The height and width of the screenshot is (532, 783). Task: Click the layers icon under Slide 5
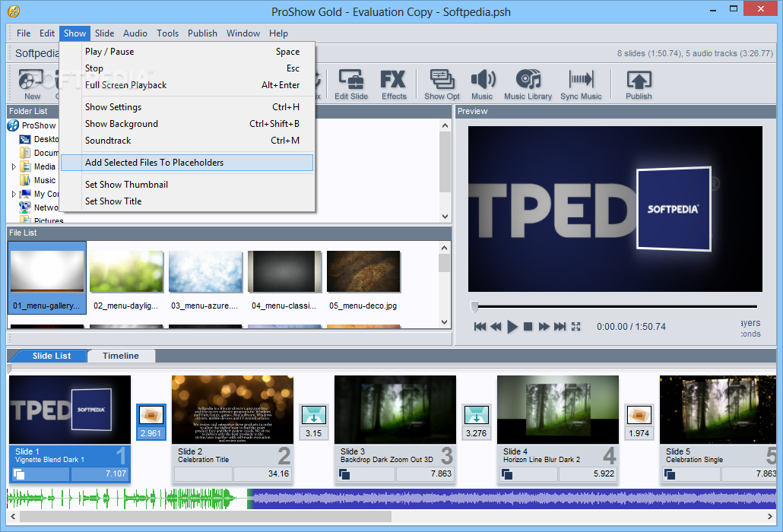coord(670,474)
